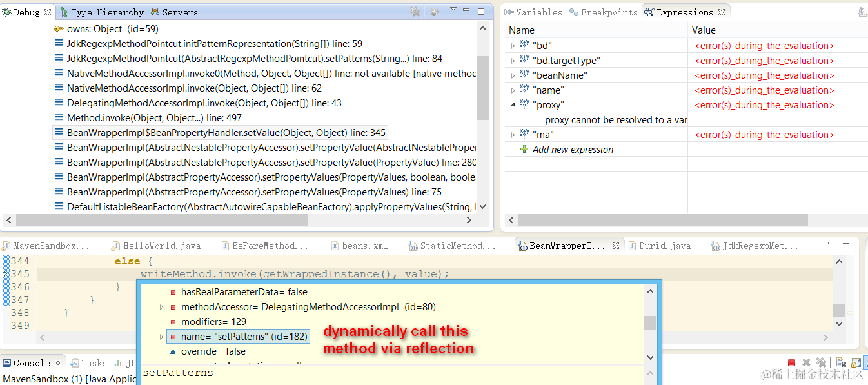The height and width of the screenshot is (385, 868).
Task: Click Remove Launch single-X icon in Console toolbar
Action: [x=806, y=363]
